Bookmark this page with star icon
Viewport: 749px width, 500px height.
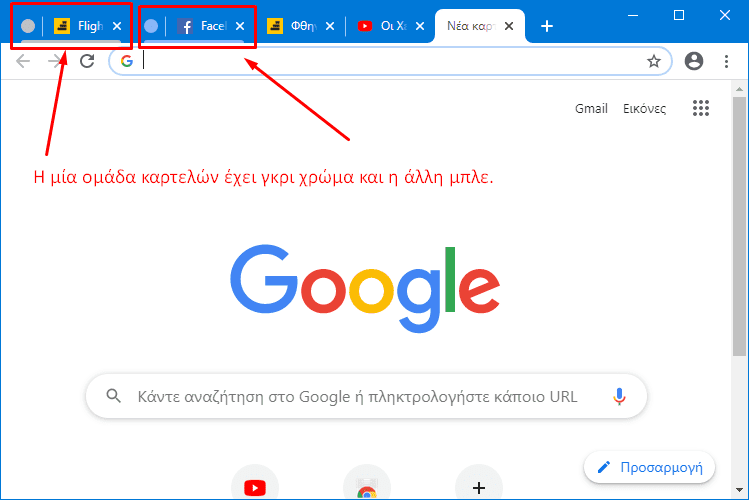654,61
